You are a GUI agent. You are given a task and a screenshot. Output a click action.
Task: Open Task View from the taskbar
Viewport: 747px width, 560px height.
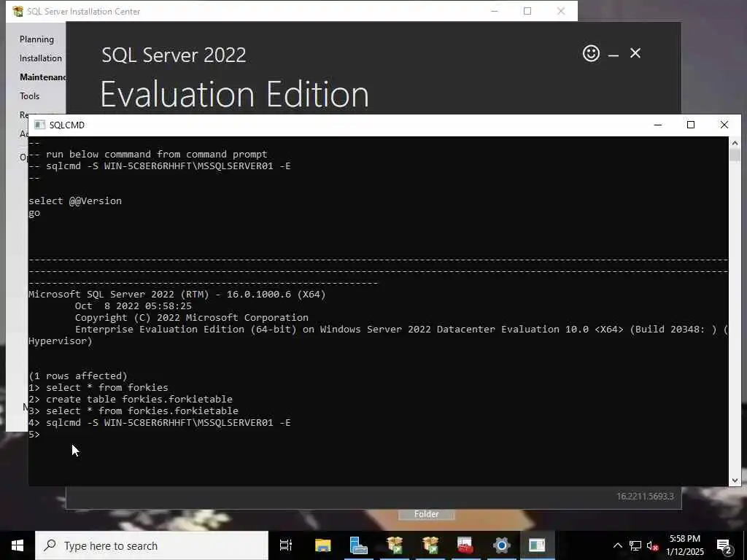pyautogui.click(x=286, y=545)
